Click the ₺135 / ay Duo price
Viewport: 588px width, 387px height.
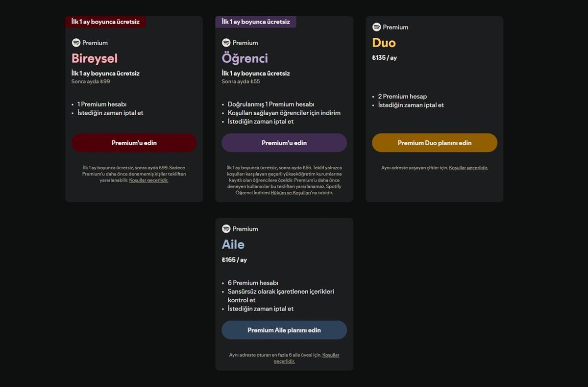click(x=384, y=58)
